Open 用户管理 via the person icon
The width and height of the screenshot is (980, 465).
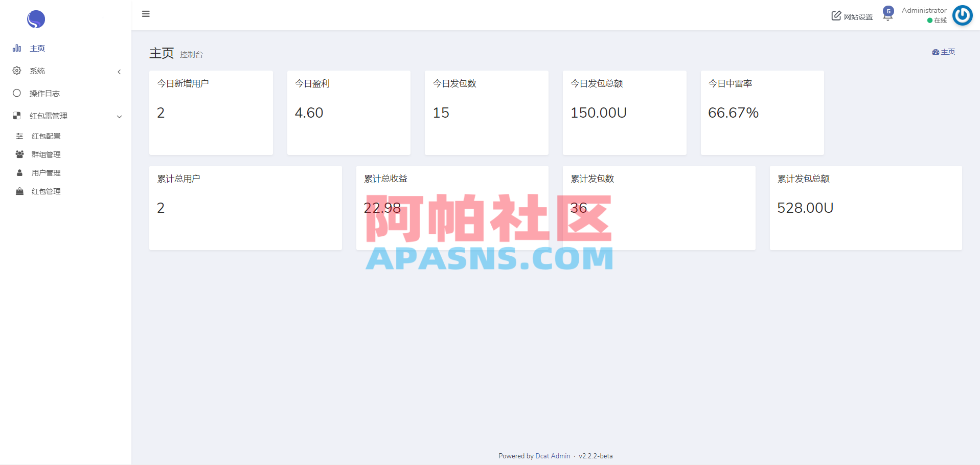pyautogui.click(x=19, y=173)
